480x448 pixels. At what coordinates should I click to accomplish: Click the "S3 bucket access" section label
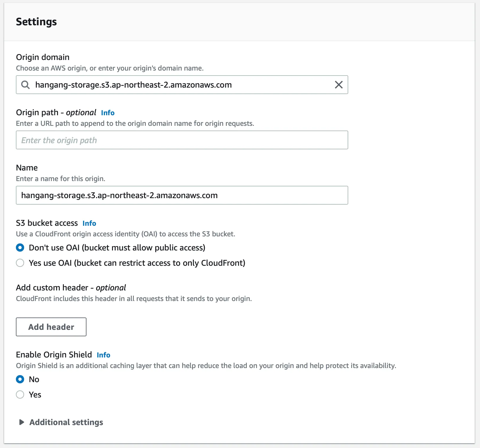(47, 223)
